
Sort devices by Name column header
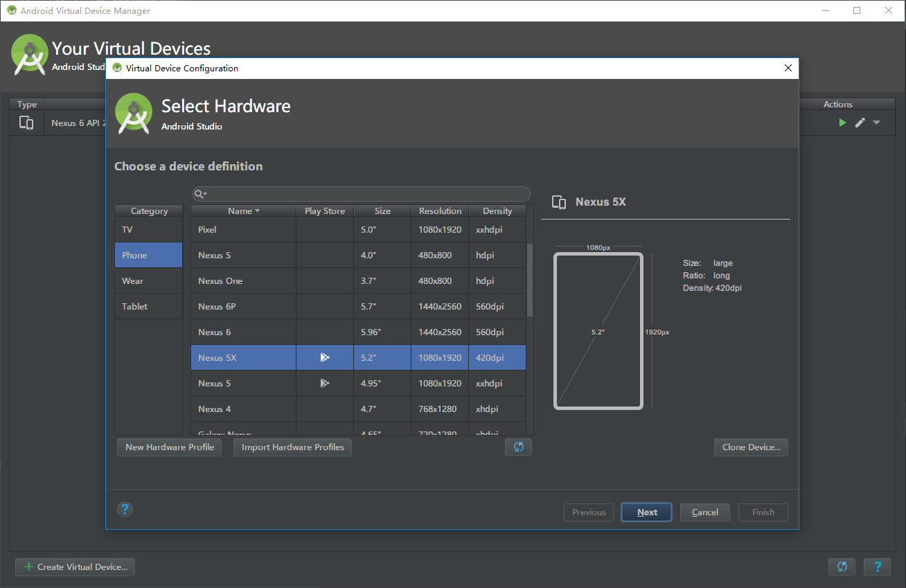click(243, 211)
